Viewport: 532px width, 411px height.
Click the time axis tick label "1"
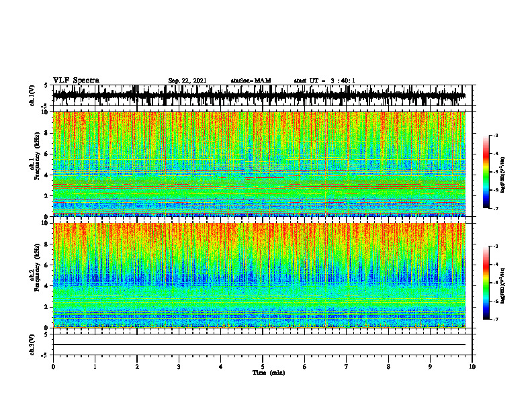point(95,367)
